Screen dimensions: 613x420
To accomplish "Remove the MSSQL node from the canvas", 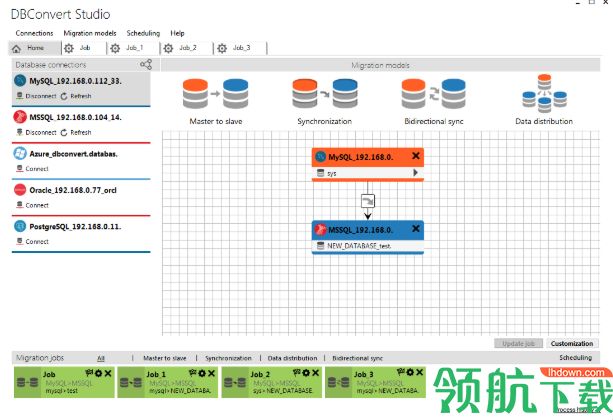I will point(416,229).
